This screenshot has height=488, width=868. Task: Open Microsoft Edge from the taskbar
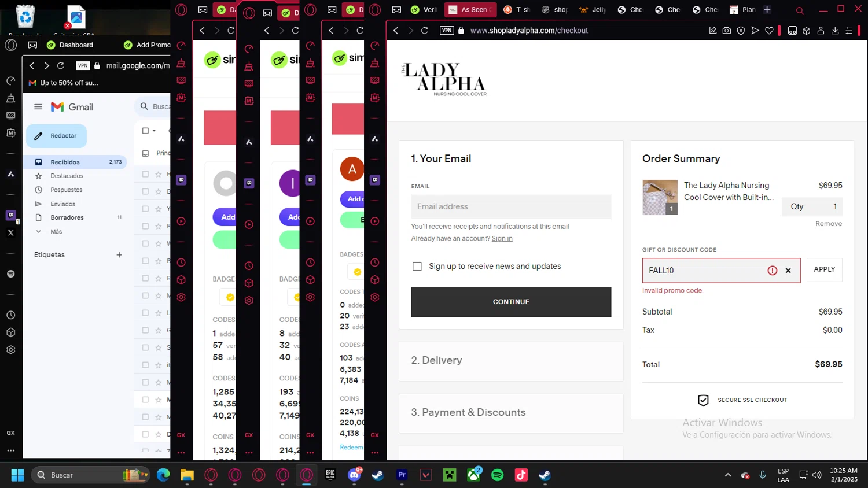tap(163, 475)
